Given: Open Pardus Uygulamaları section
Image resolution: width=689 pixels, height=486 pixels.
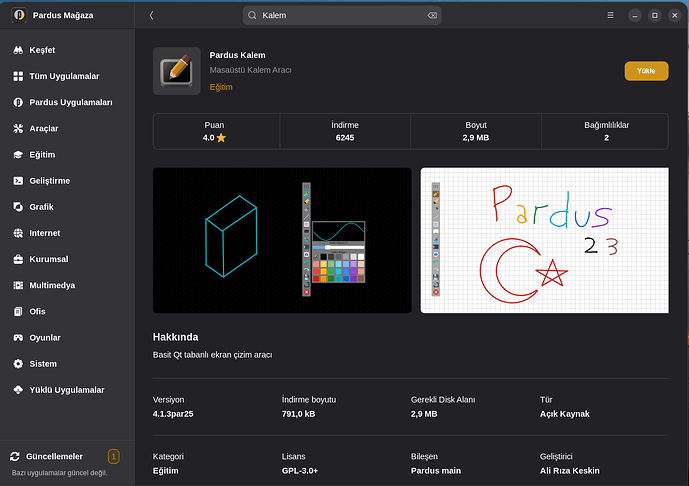Looking at the screenshot, I should coord(71,102).
